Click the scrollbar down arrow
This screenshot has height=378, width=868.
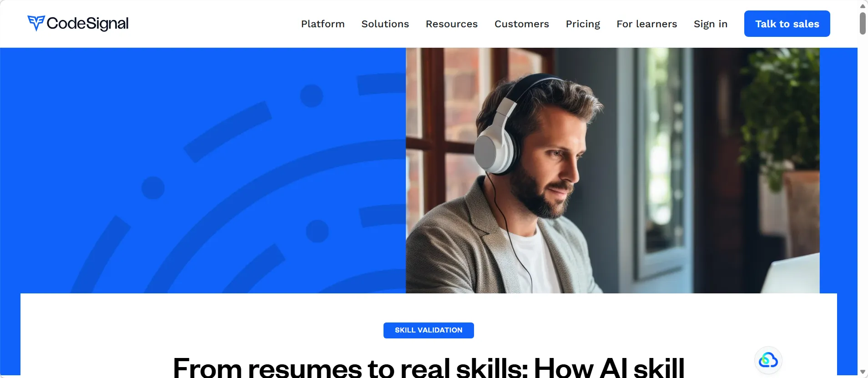pos(863,372)
